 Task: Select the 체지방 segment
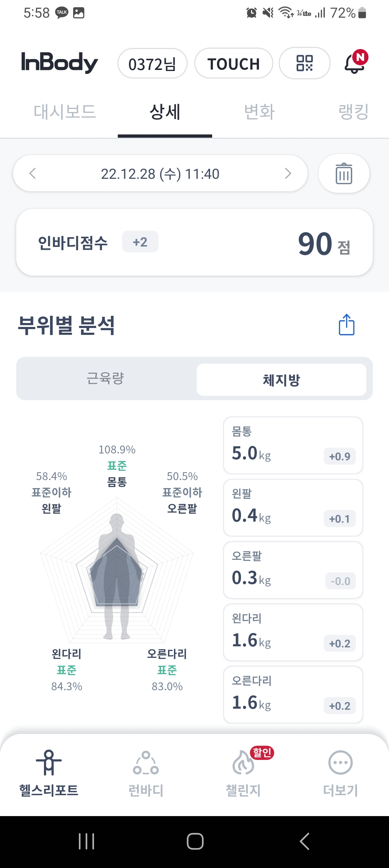coord(281,380)
